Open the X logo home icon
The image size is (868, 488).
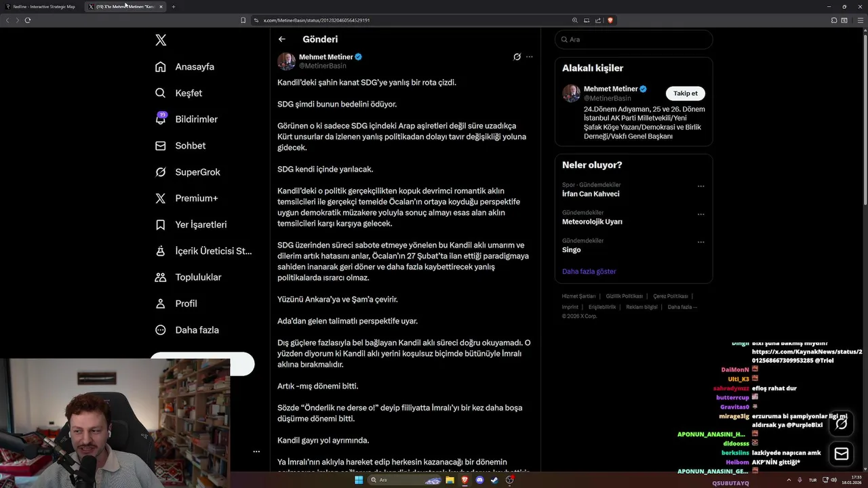161,40
